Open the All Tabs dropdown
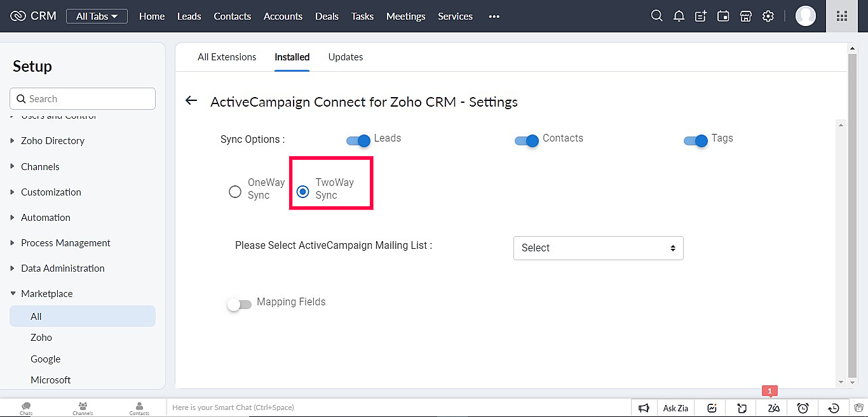 97,17
